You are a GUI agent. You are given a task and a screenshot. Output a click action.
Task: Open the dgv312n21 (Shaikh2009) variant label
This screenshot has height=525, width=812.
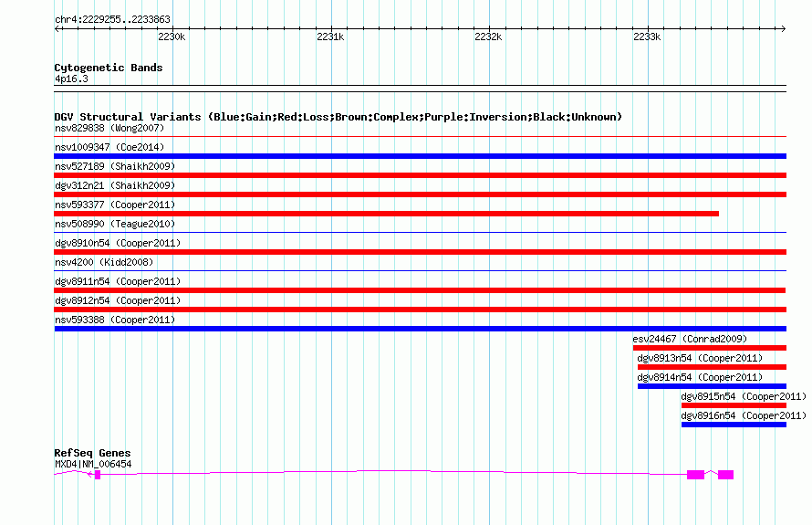point(115,185)
